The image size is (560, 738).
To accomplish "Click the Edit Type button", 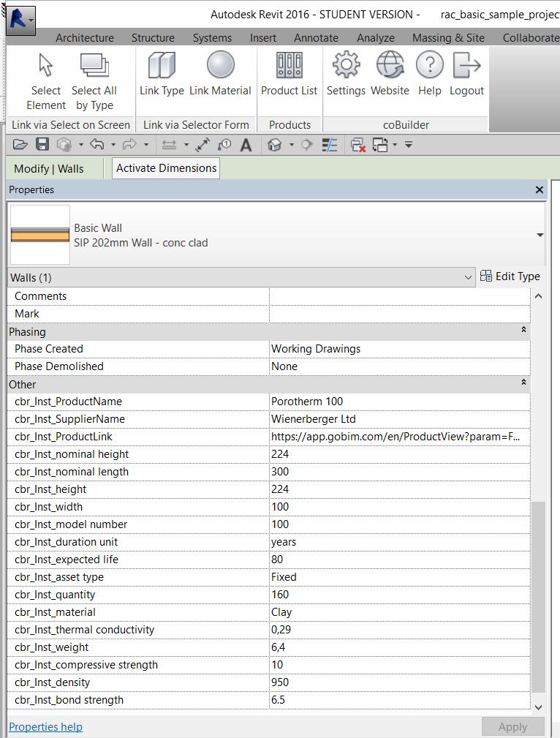I will pos(510,276).
